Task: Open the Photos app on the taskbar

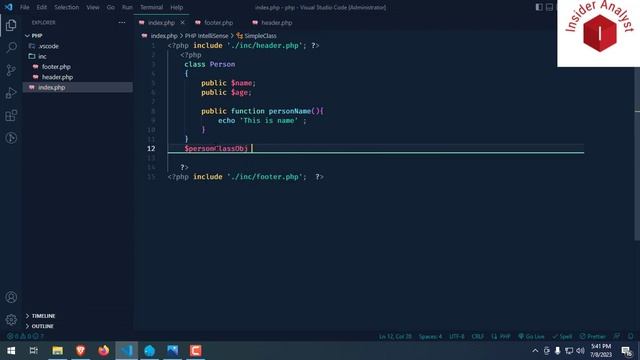Action: (x=173, y=351)
